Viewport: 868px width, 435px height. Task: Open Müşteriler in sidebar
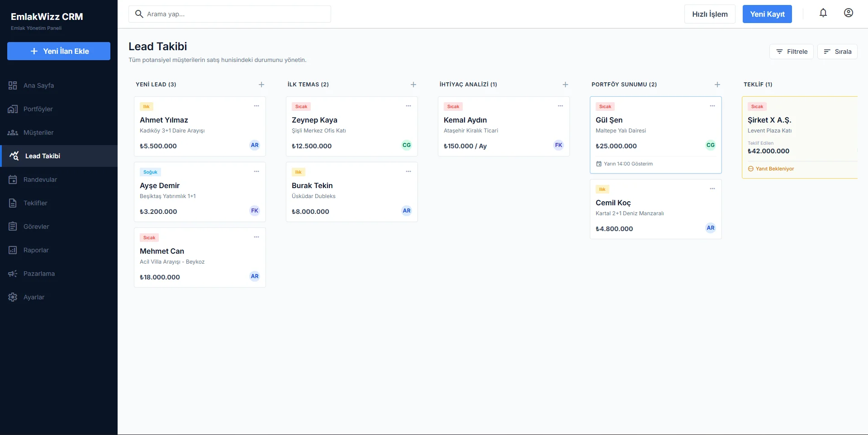point(59,132)
